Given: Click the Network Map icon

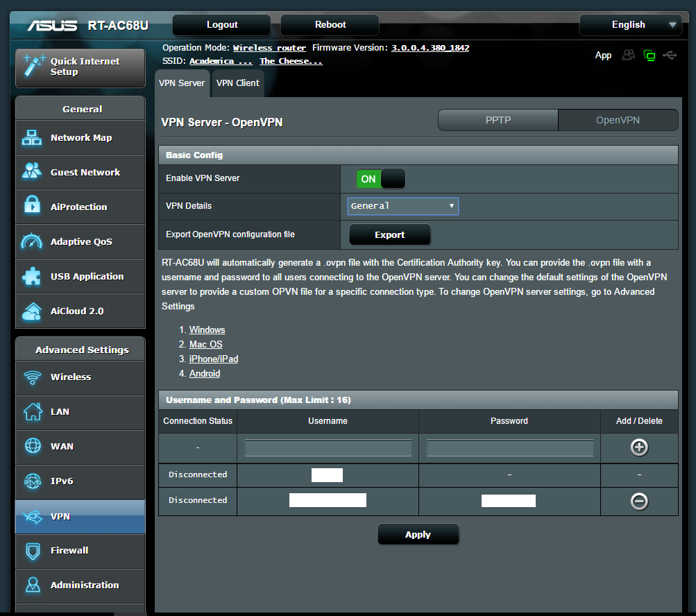Looking at the screenshot, I should (x=32, y=137).
